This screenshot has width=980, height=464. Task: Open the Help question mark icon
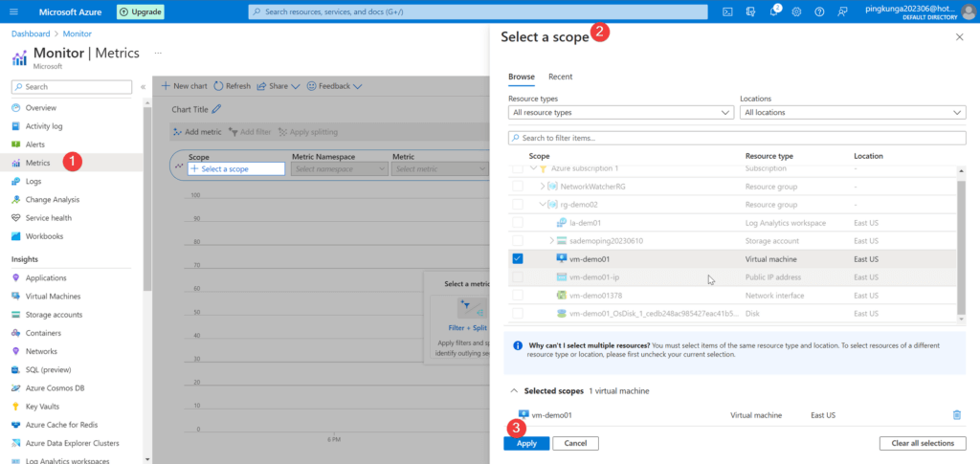click(819, 11)
